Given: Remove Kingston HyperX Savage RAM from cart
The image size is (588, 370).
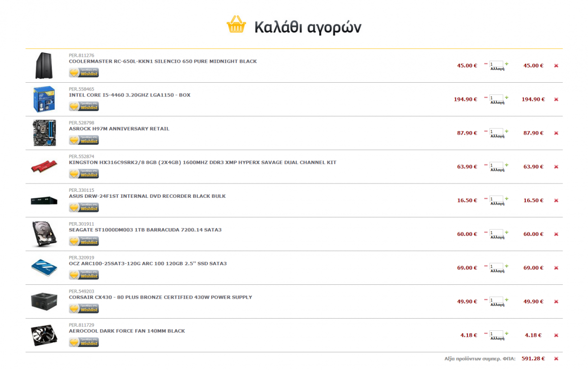Looking at the screenshot, I should click(556, 167).
